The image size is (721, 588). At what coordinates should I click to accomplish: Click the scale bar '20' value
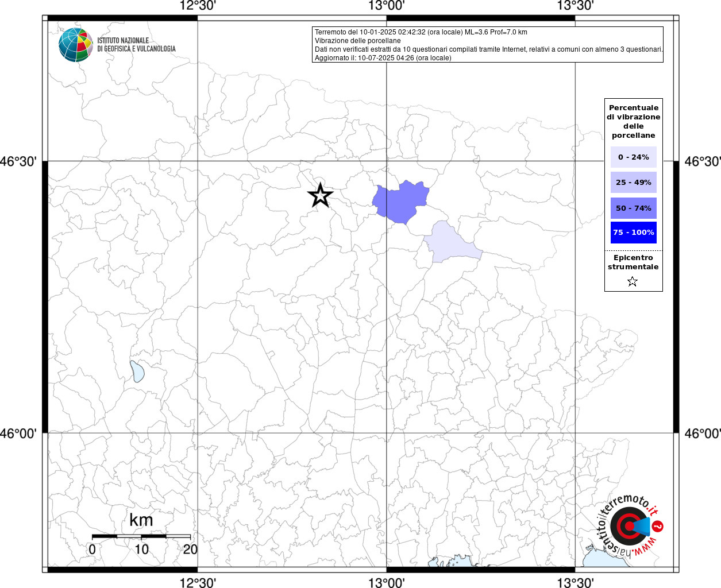[x=190, y=550]
